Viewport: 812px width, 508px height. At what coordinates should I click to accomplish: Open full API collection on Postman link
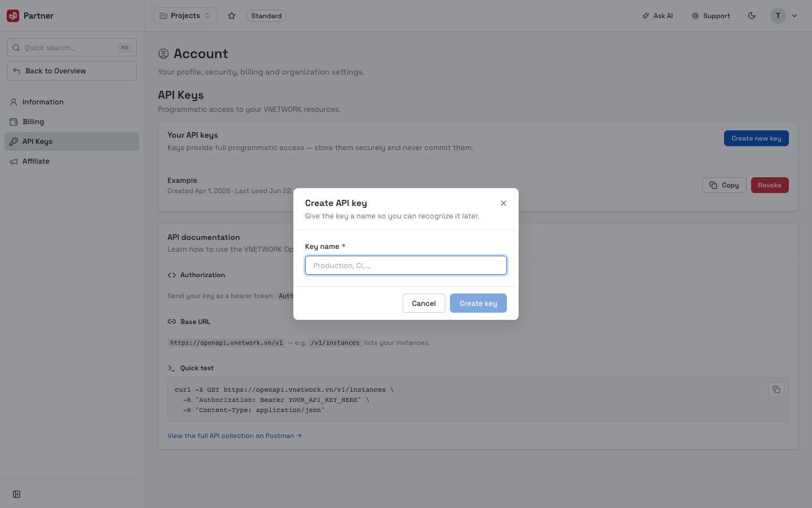(x=235, y=436)
